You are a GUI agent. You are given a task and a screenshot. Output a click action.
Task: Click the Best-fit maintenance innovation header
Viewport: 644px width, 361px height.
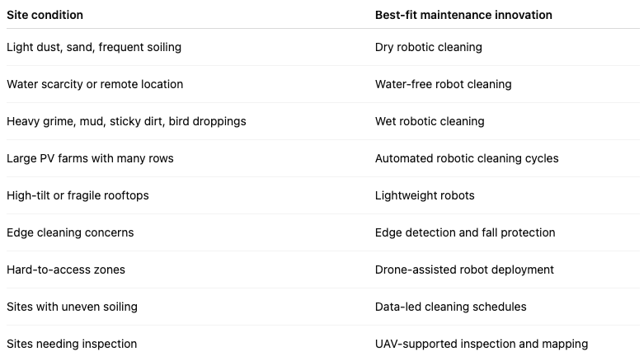tap(463, 15)
